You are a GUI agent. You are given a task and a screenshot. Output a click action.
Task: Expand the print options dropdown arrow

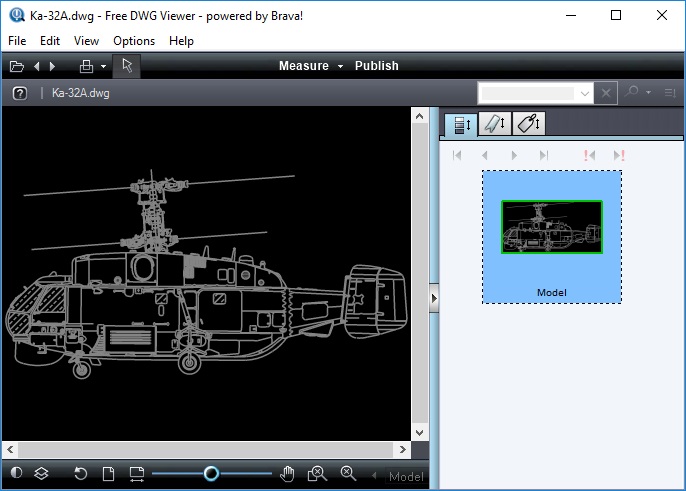[x=103, y=67]
